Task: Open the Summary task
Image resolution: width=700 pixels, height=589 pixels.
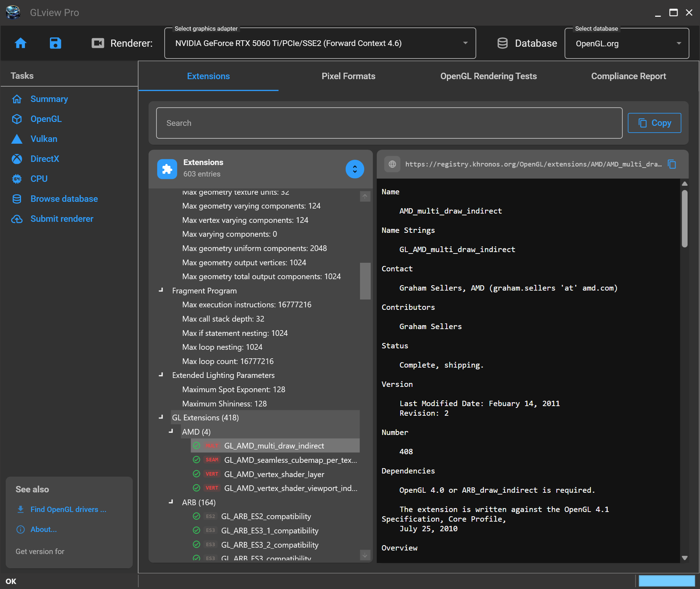Action: pos(49,99)
